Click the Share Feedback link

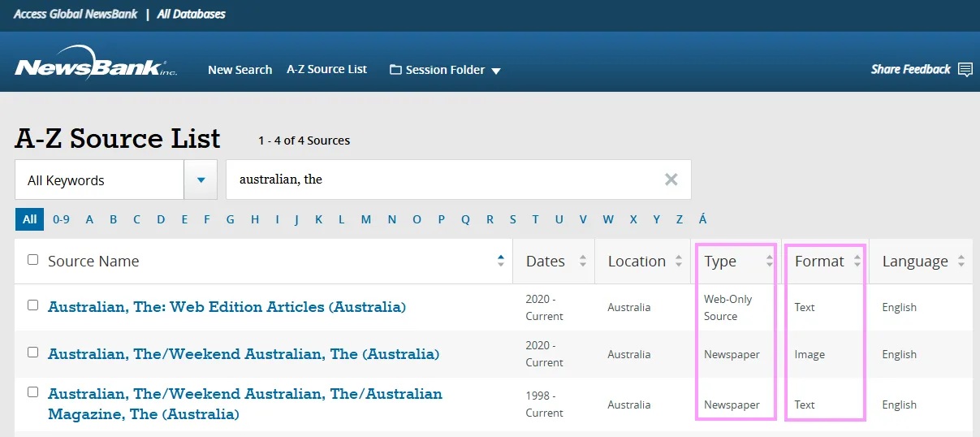(x=911, y=69)
